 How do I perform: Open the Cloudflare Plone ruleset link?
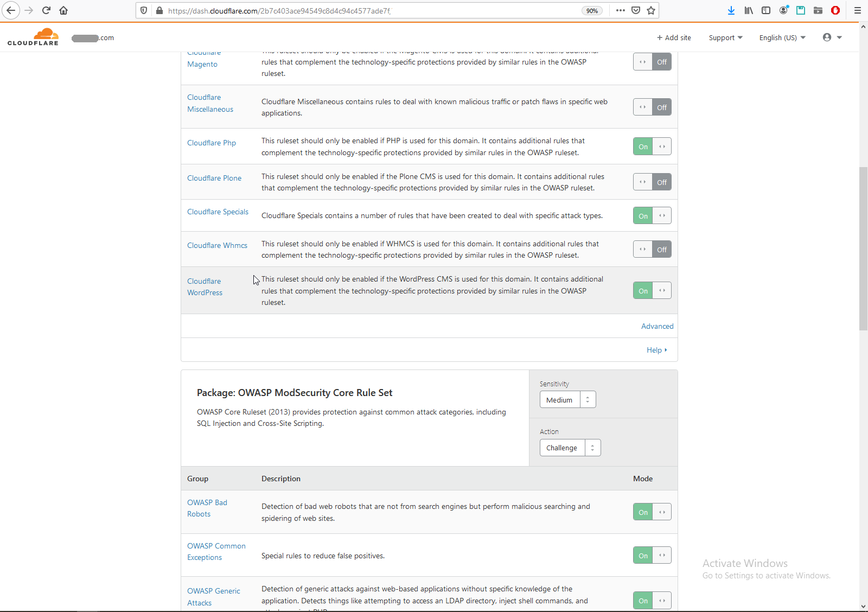[214, 178]
